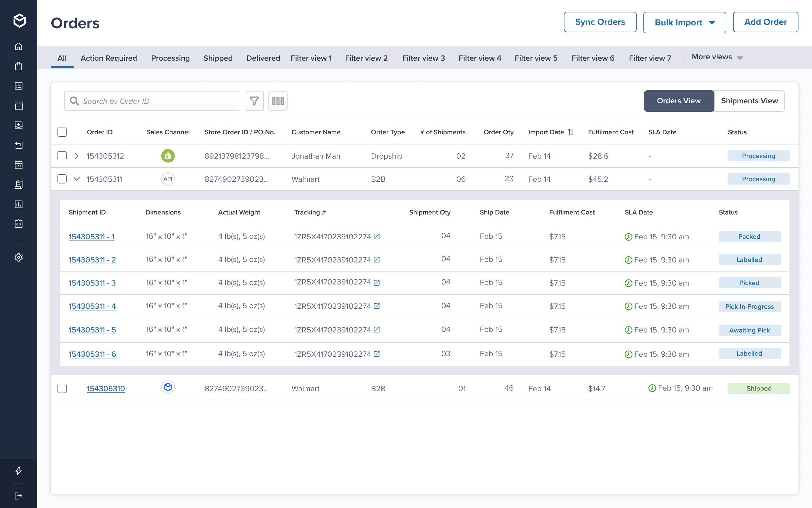
Task: Open order link 154305310
Action: (106, 388)
